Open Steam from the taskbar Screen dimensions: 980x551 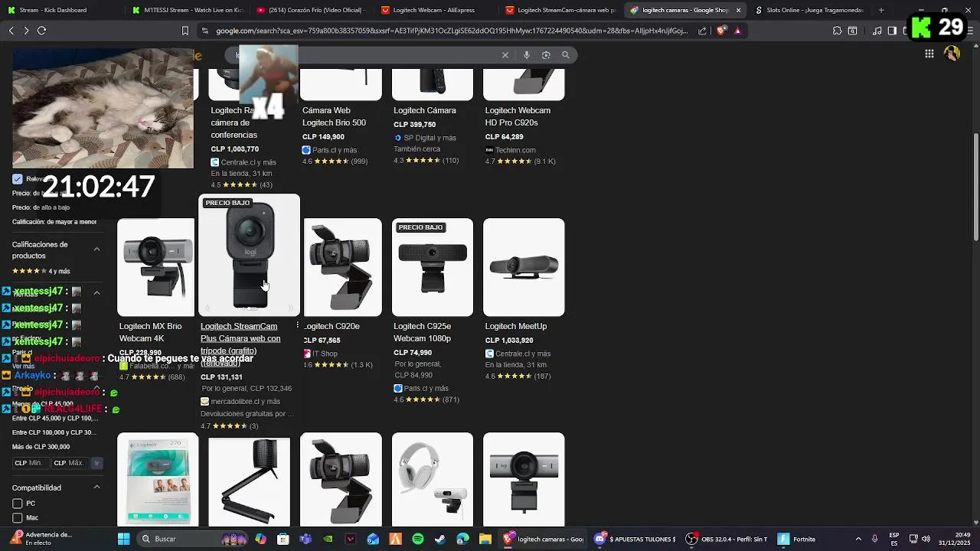440,539
